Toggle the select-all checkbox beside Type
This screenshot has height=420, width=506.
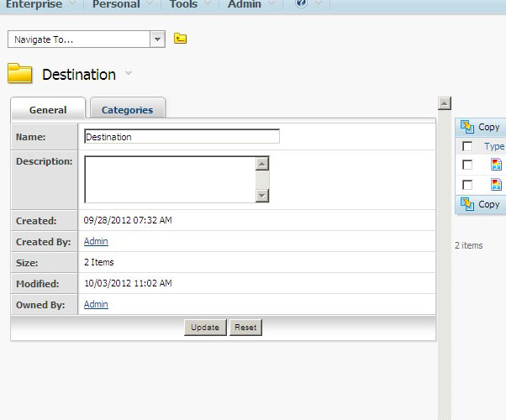click(467, 146)
